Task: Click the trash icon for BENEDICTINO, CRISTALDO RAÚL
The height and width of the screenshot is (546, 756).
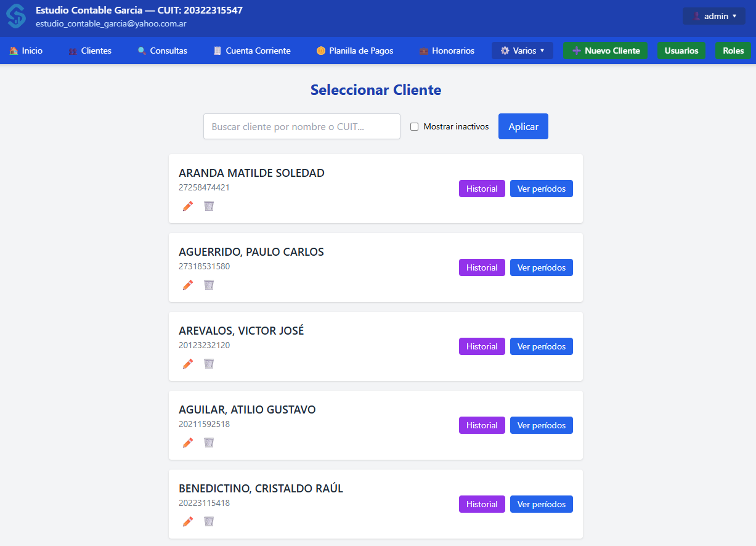Action: (x=209, y=521)
